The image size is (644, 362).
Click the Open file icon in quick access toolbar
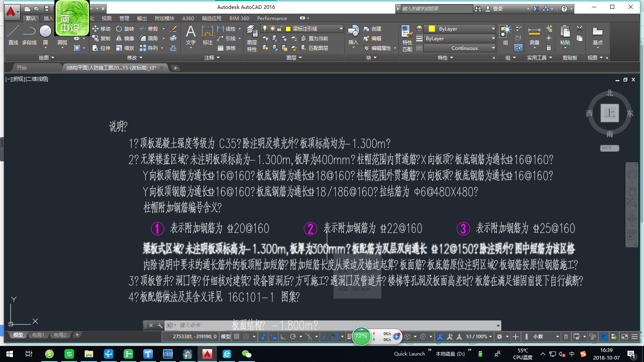pyautogui.click(x=37, y=8)
